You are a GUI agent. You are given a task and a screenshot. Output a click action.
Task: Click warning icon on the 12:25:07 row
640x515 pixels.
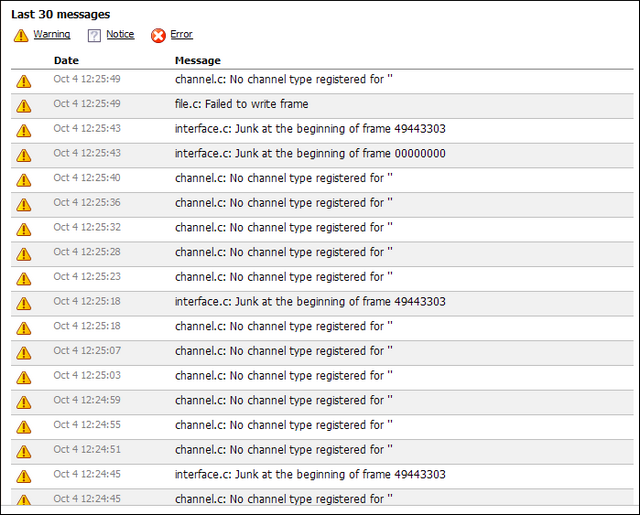[x=24, y=353]
